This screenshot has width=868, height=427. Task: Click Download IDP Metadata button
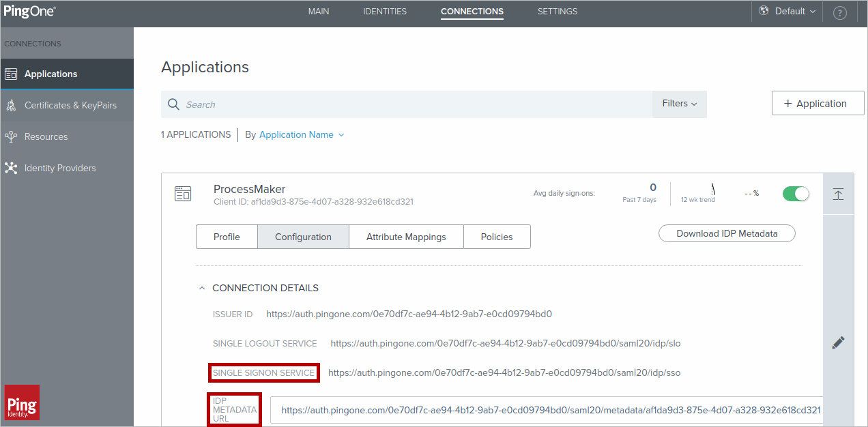[727, 233]
